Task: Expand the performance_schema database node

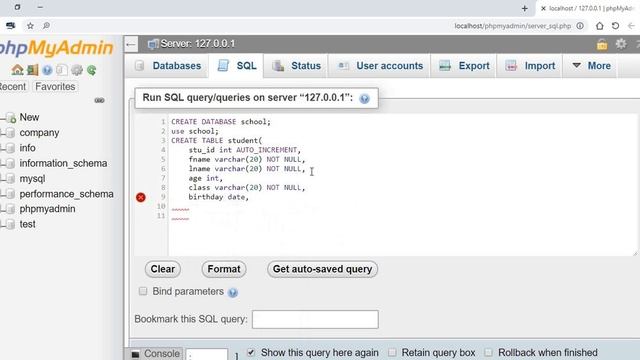Action: coord(3,194)
